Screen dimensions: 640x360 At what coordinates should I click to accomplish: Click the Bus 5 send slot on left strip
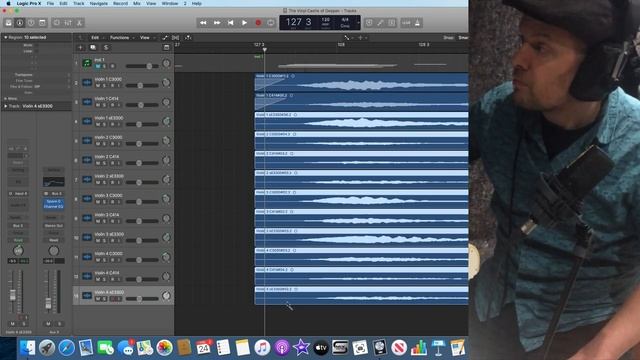pos(18,225)
